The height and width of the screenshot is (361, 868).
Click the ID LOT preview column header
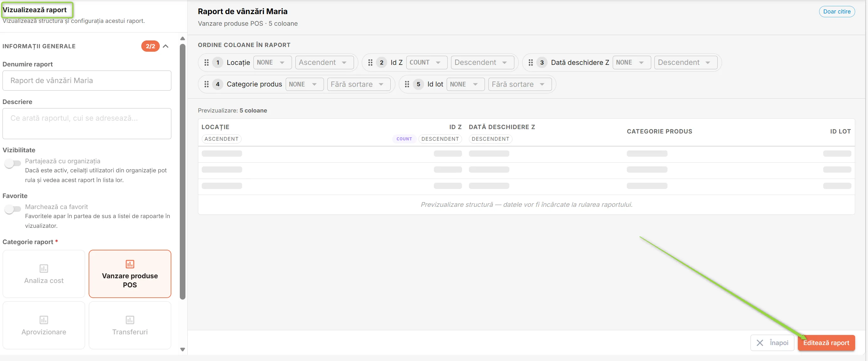pos(840,131)
